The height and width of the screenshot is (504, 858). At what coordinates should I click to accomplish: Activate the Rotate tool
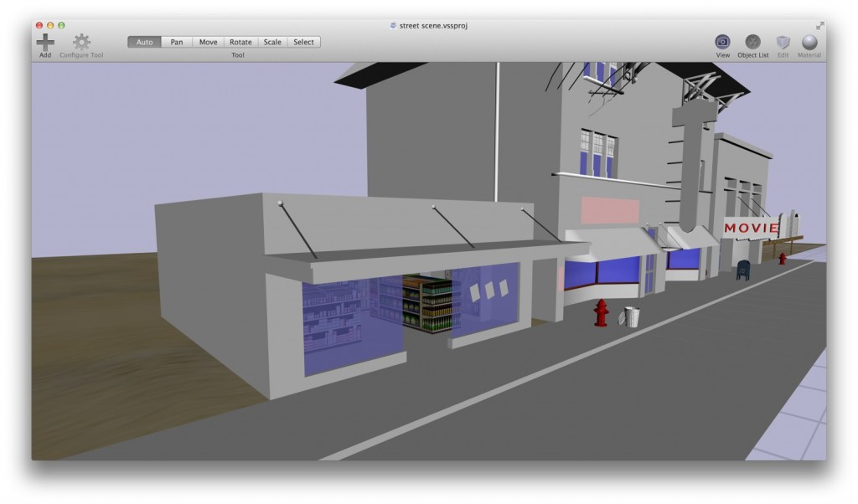pos(240,42)
